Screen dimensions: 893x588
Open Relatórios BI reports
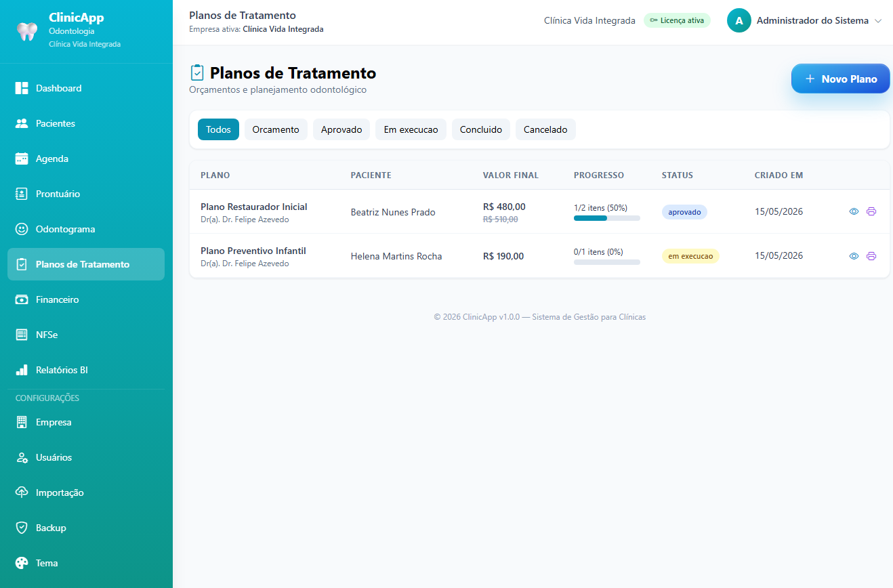pyautogui.click(x=86, y=370)
